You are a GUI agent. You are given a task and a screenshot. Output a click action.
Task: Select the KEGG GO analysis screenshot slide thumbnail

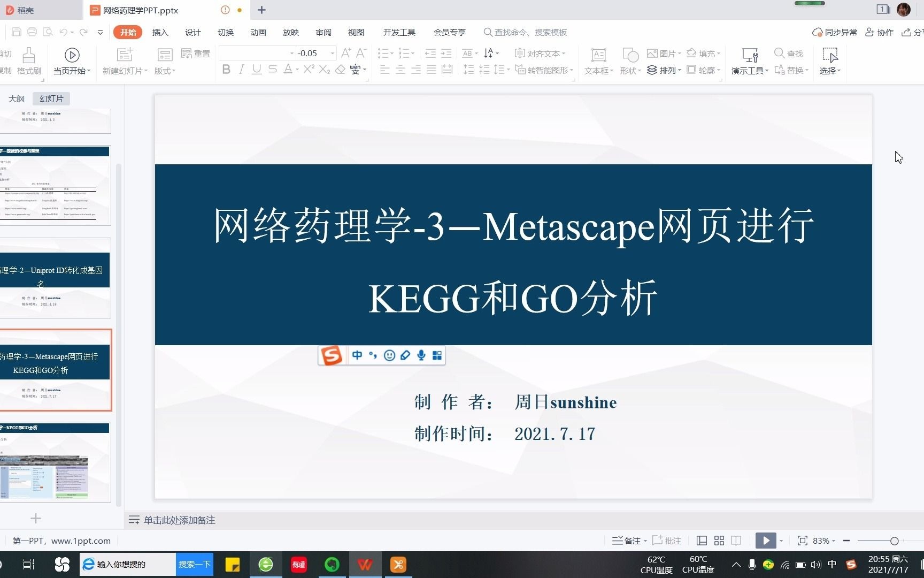(56, 462)
